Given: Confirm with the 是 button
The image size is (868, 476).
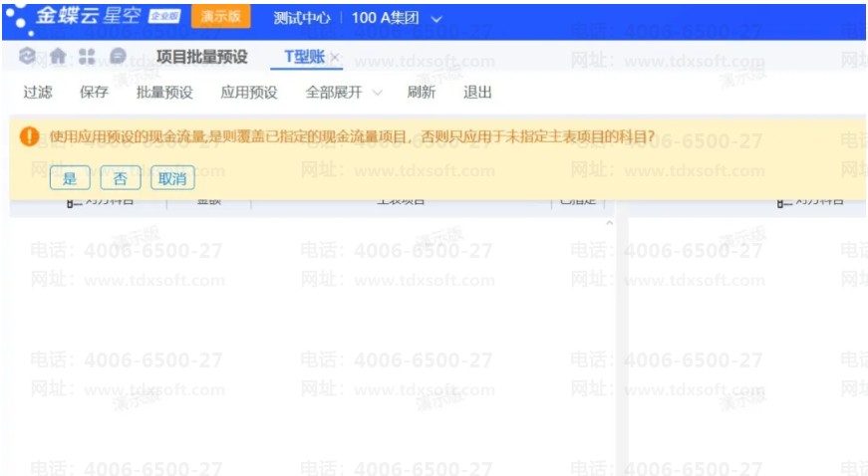Looking at the screenshot, I should point(70,178).
